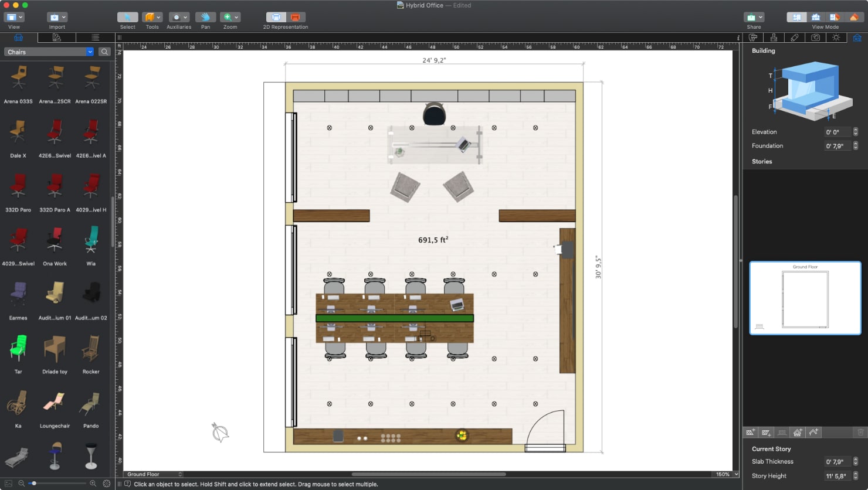Activate the Zoom tool
The height and width of the screenshot is (490, 868).
pos(226,17)
